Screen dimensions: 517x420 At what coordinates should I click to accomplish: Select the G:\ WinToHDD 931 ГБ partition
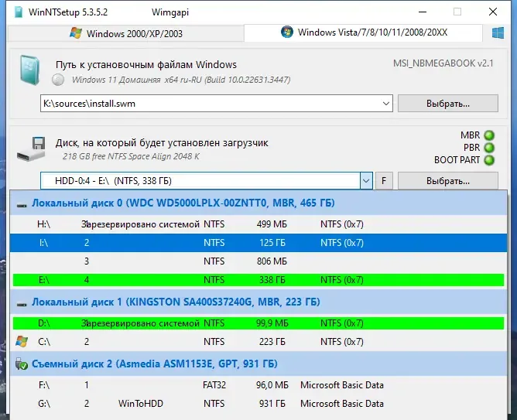pyautogui.click(x=258, y=404)
